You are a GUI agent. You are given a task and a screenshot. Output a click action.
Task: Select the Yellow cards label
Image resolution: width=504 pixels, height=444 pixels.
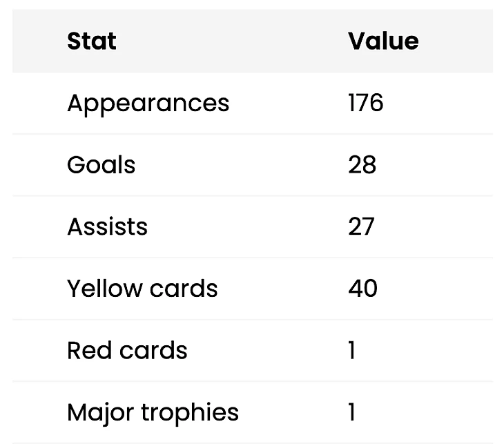coord(142,289)
